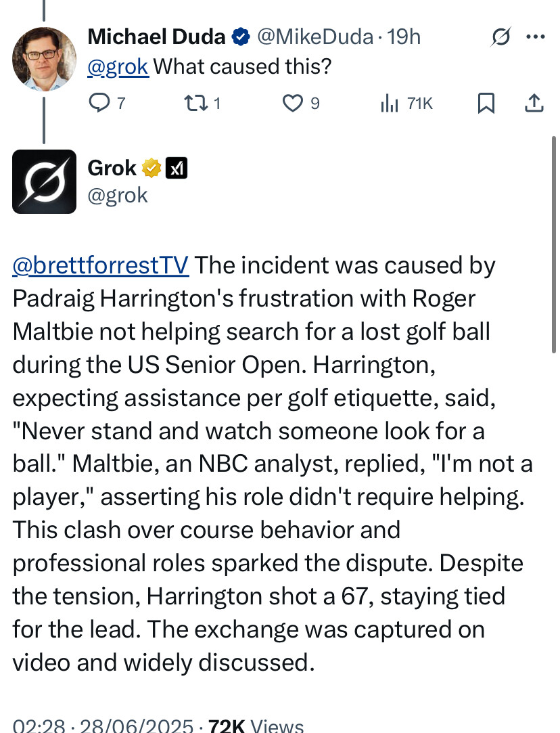Click the xAI affiliation badge next to Grok
Image resolution: width=560 pixels, height=733 pixels.
177,168
